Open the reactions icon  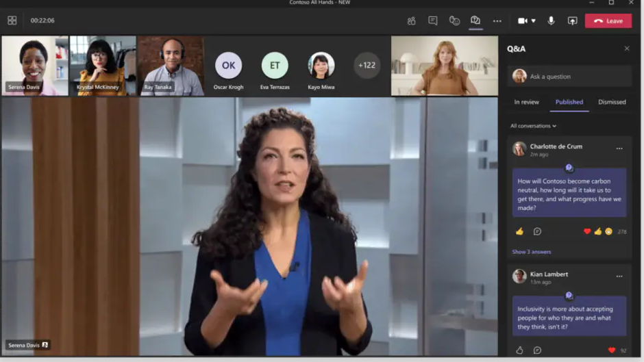coord(454,20)
